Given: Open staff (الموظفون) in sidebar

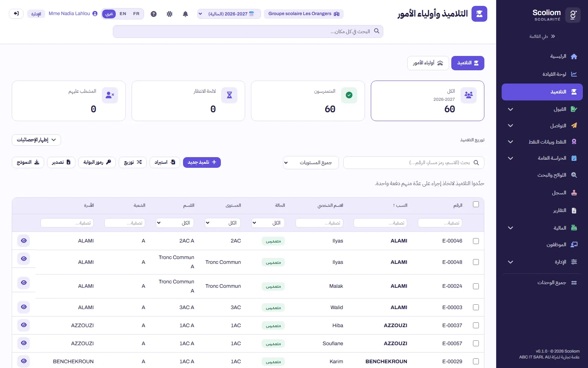Looking at the screenshot, I should tap(542, 245).
